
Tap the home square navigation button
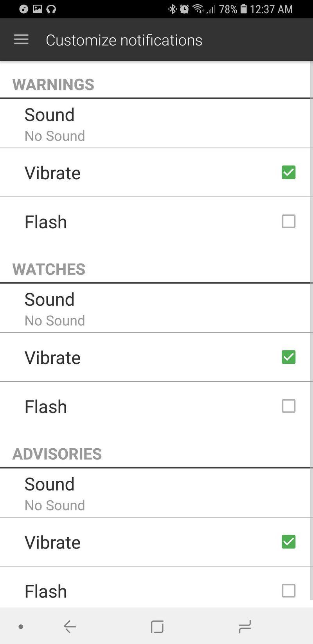click(157, 626)
